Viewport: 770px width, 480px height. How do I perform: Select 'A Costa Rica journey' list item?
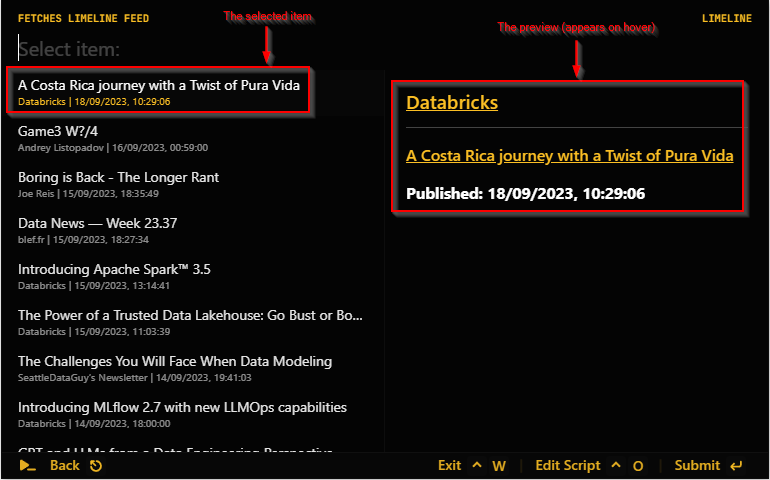[x=159, y=91]
